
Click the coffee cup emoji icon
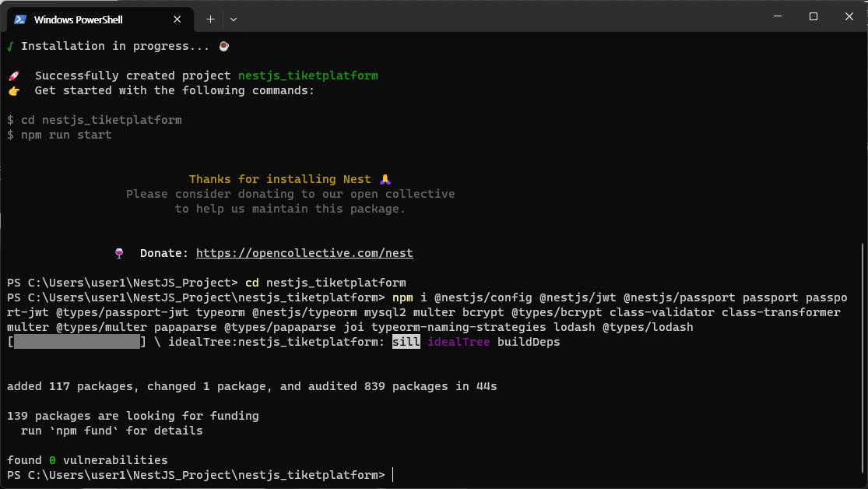pos(223,46)
